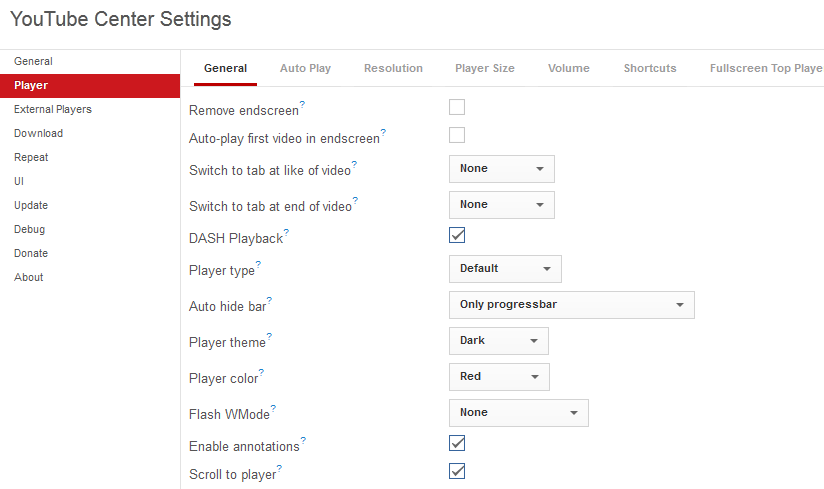This screenshot has width=824, height=489.
Task: Switch to the Shortcuts tab
Action: [x=650, y=68]
